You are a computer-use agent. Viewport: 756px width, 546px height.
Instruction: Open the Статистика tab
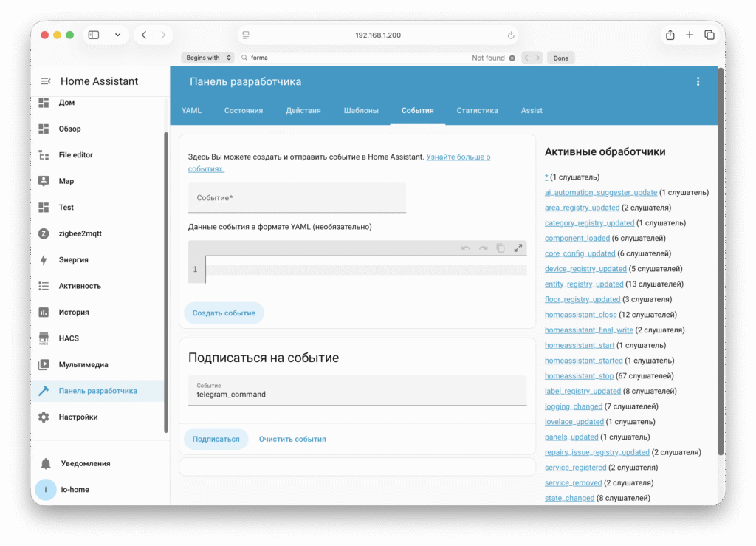pyautogui.click(x=477, y=111)
